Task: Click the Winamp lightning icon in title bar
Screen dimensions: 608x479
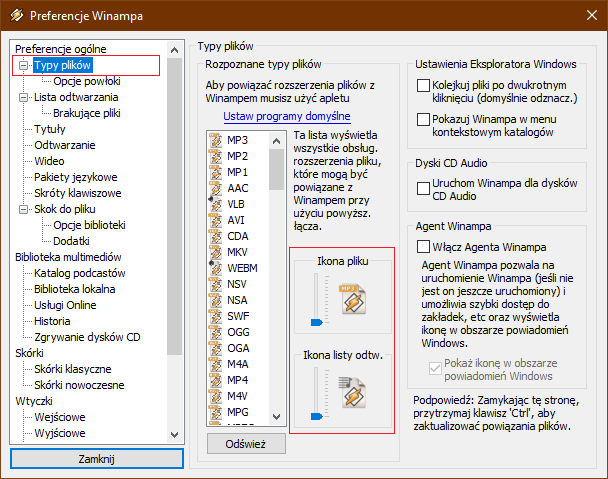Action: click(x=17, y=16)
